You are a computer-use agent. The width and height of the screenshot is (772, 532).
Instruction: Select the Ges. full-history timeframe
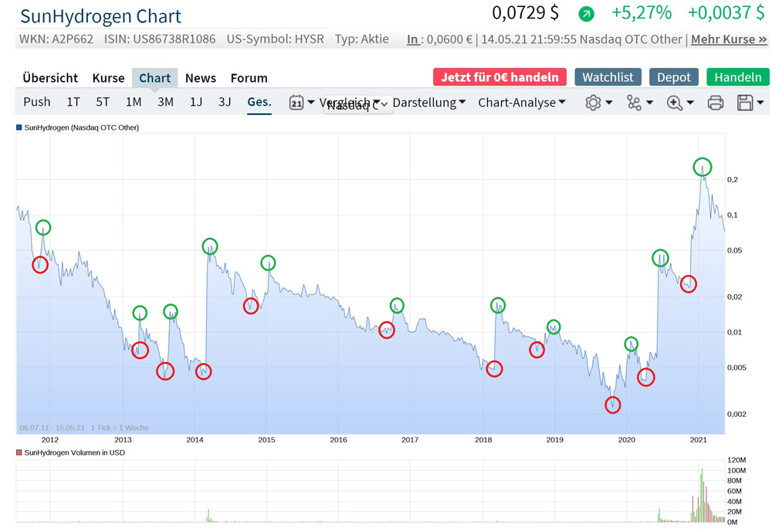(x=259, y=102)
